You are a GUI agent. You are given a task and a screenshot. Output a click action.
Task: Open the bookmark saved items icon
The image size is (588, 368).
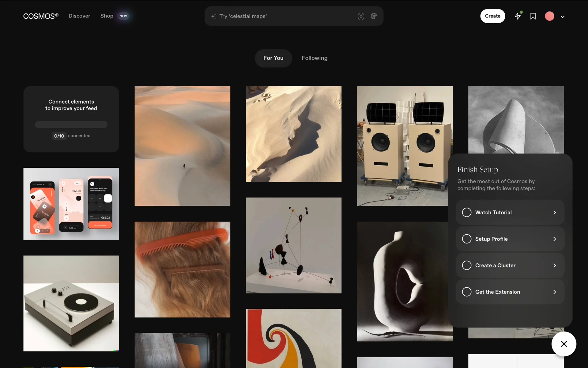point(533,16)
